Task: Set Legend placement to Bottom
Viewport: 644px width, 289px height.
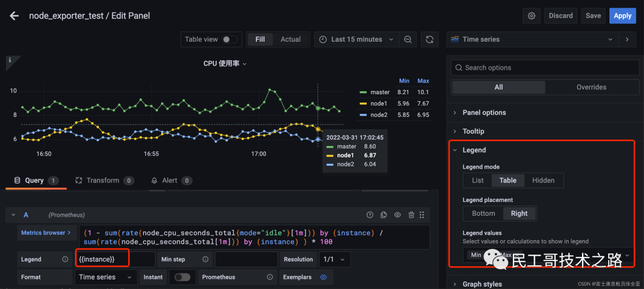Action: [484, 213]
